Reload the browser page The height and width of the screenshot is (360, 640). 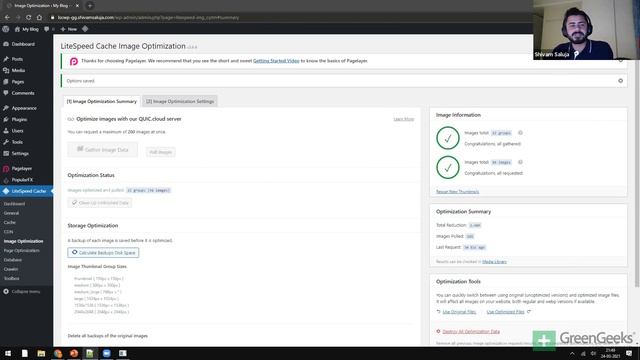(29, 18)
